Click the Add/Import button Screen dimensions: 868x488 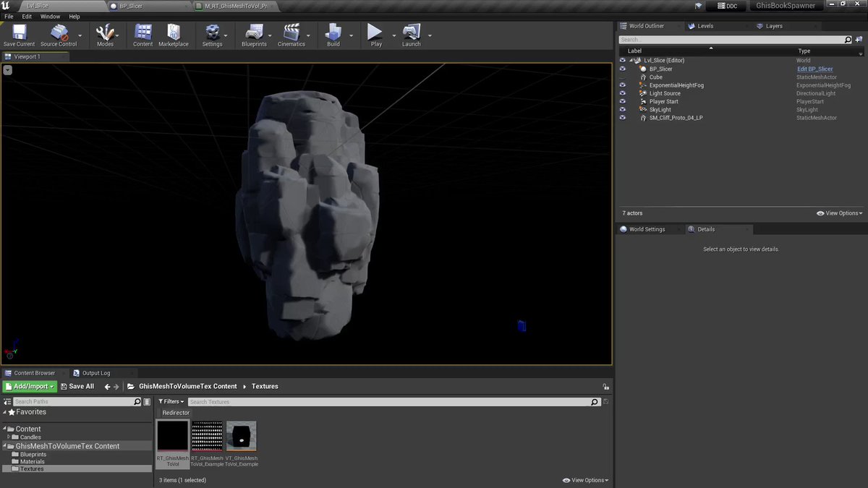pos(30,387)
